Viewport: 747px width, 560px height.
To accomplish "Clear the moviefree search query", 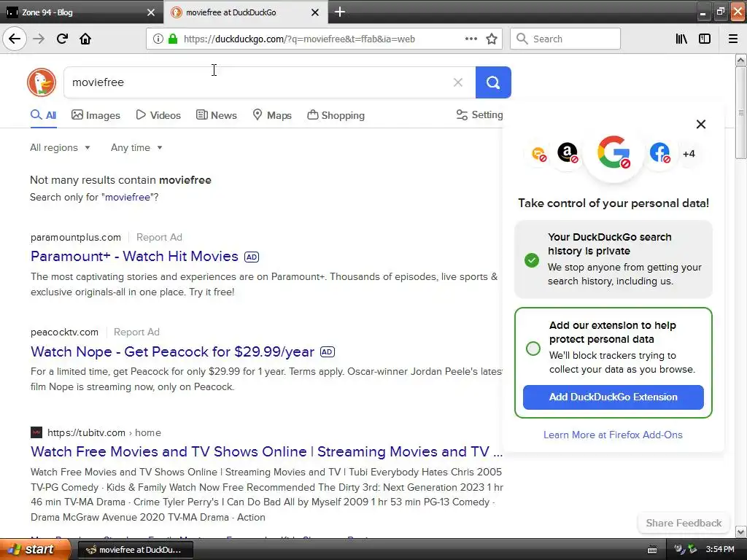I will [458, 82].
